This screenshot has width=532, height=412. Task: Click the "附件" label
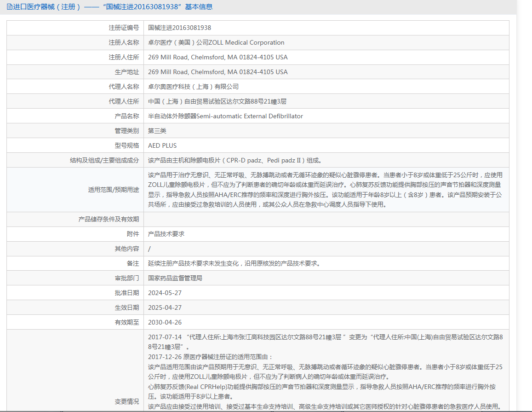(133, 234)
